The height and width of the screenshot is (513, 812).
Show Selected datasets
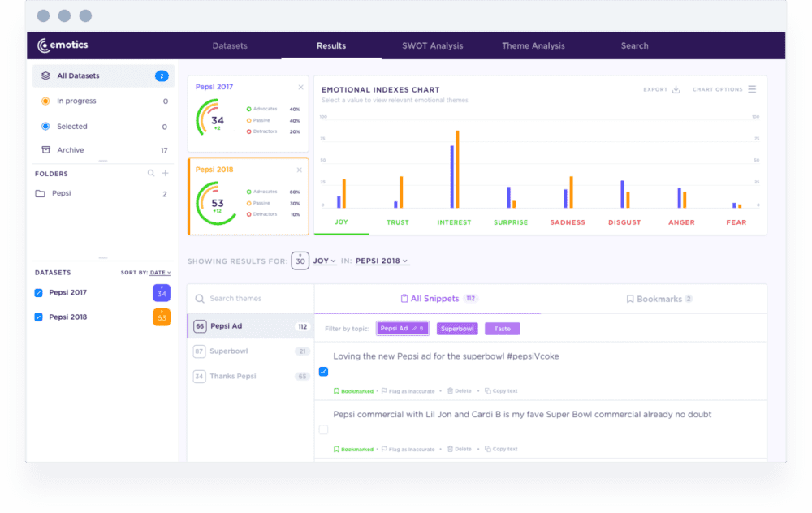pos(103,127)
